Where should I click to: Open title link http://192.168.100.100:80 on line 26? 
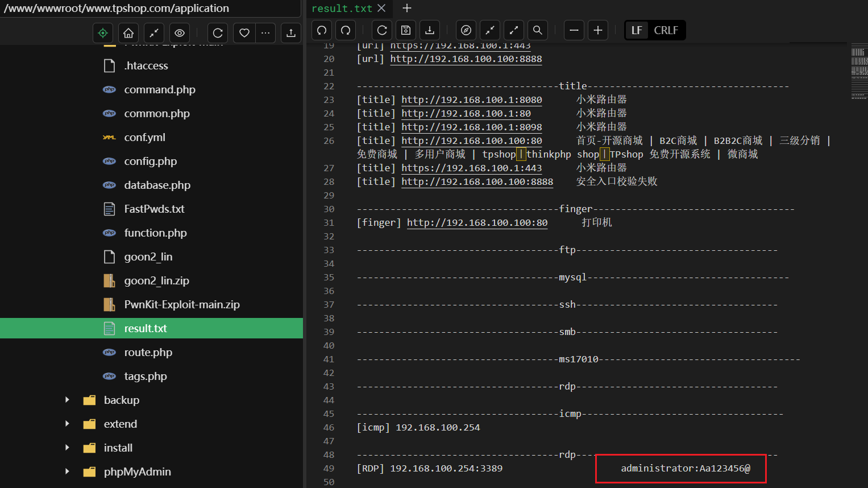tap(472, 141)
